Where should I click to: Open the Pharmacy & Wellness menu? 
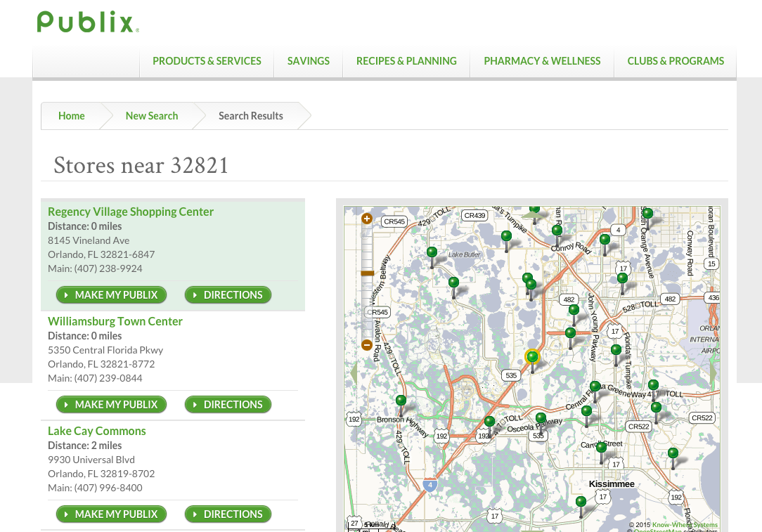tap(542, 61)
